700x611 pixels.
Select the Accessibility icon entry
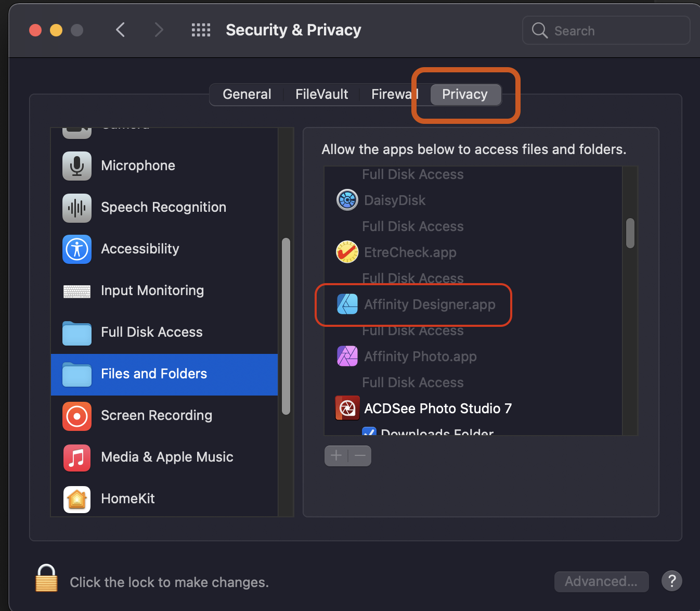[x=77, y=249]
